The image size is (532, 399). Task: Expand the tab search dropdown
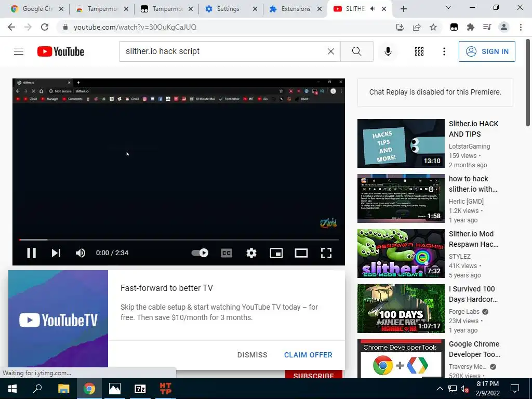[448, 7]
